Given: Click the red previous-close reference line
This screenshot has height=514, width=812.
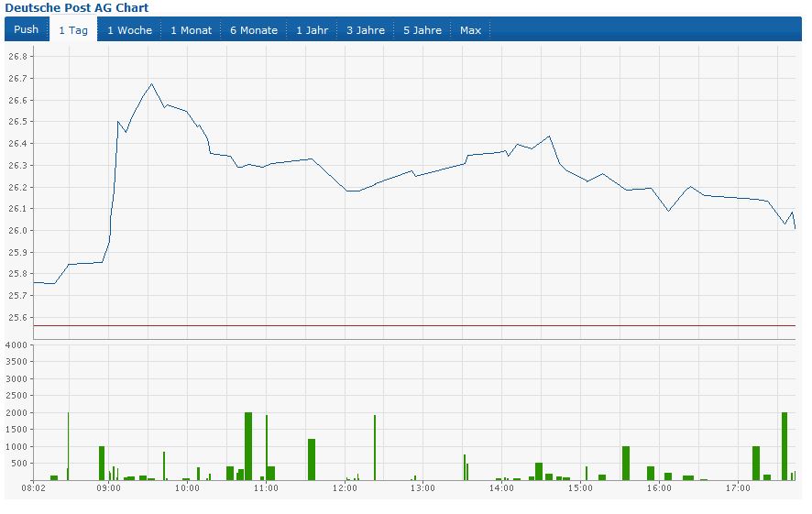Looking at the screenshot, I should tap(414, 325).
